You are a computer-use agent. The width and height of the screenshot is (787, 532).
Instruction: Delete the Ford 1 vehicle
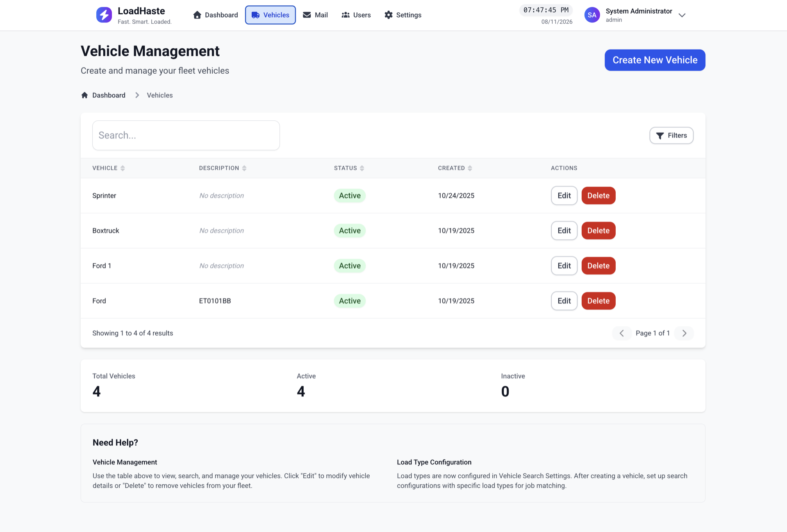click(598, 266)
